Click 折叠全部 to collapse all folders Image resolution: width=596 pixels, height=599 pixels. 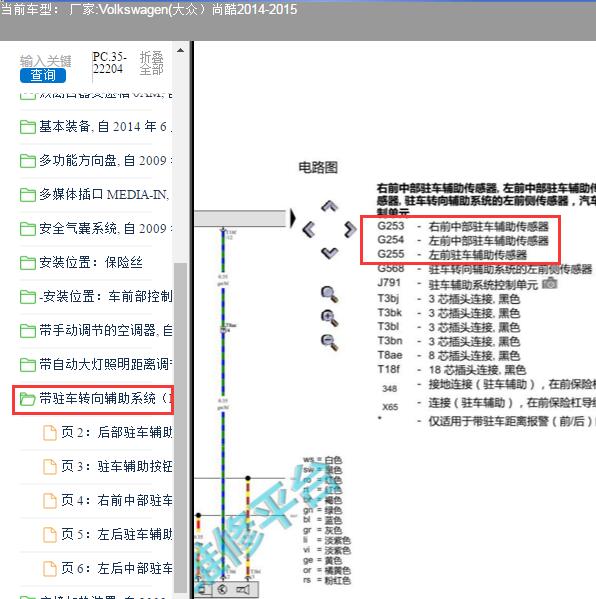click(152, 63)
